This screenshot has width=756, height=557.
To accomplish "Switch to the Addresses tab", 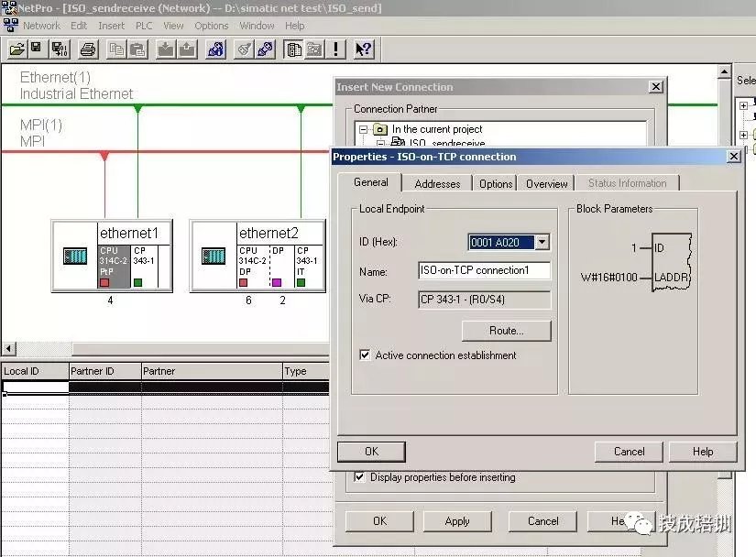I will tap(437, 183).
